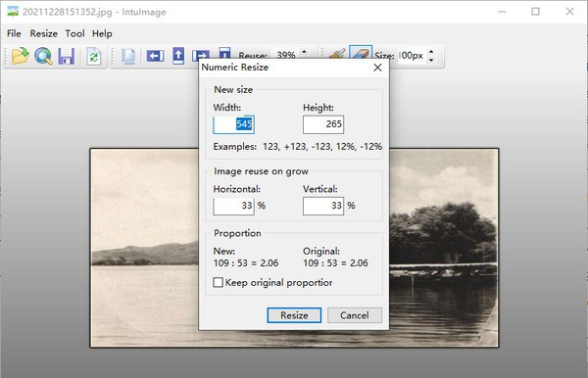Click the left-pointing arrow resize icon
This screenshot has height=378, width=588.
point(155,56)
